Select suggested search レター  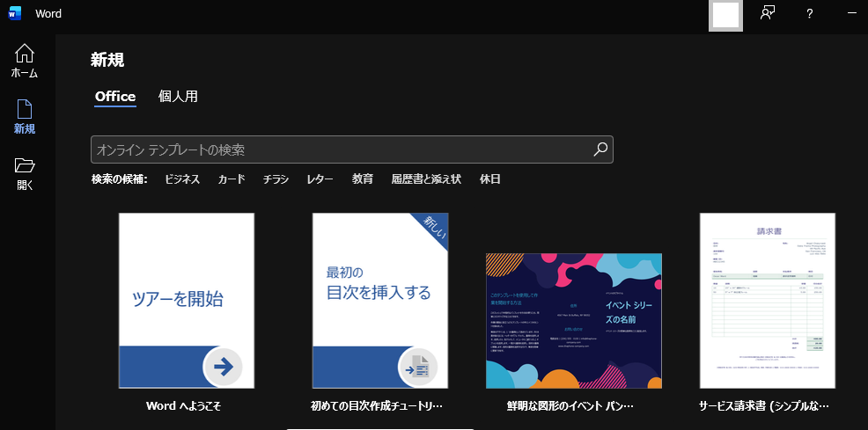tap(320, 179)
